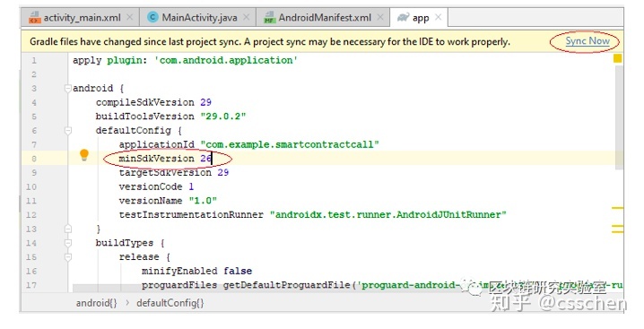Click the defaultConfig closing fold marker on line 13
The image size is (644, 329).
click(68, 229)
